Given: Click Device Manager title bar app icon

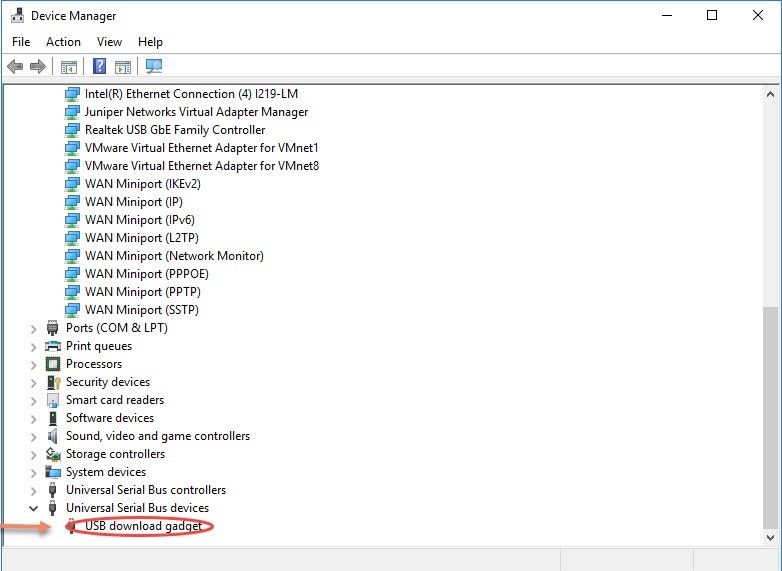Looking at the screenshot, I should [17, 15].
